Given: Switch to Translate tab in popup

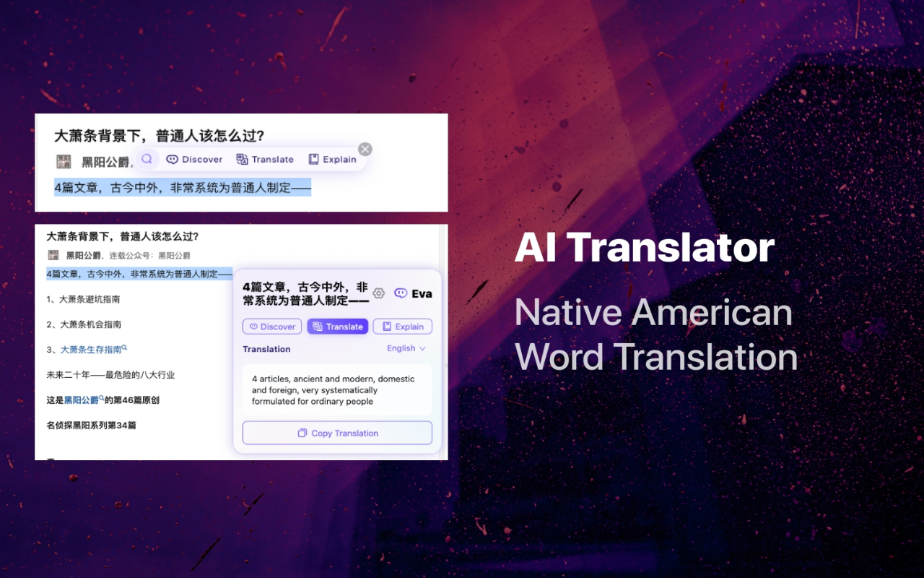Looking at the screenshot, I should click(338, 327).
